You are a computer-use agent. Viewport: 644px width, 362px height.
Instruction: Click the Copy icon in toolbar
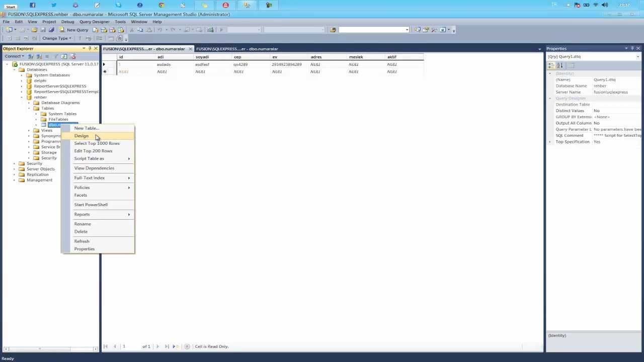click(140, 30)
